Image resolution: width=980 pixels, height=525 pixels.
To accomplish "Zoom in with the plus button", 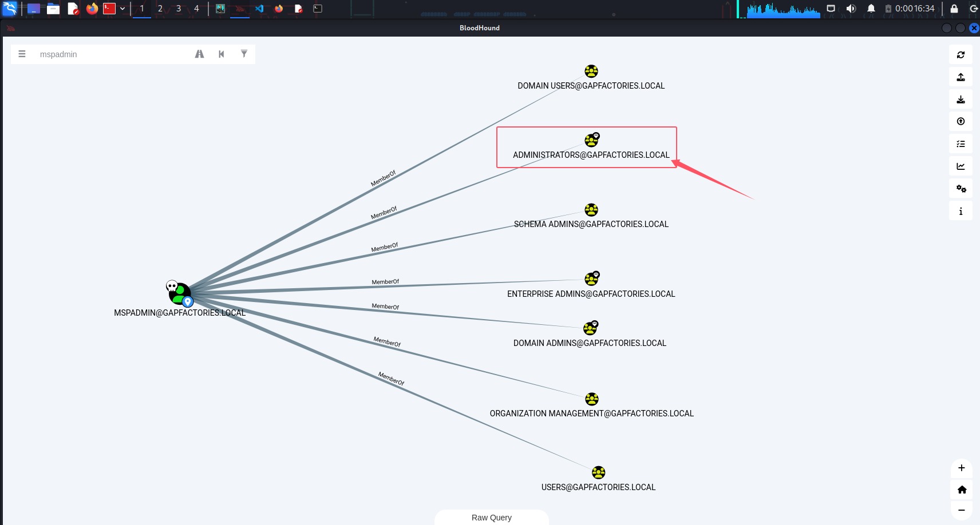I will point(962,468).
